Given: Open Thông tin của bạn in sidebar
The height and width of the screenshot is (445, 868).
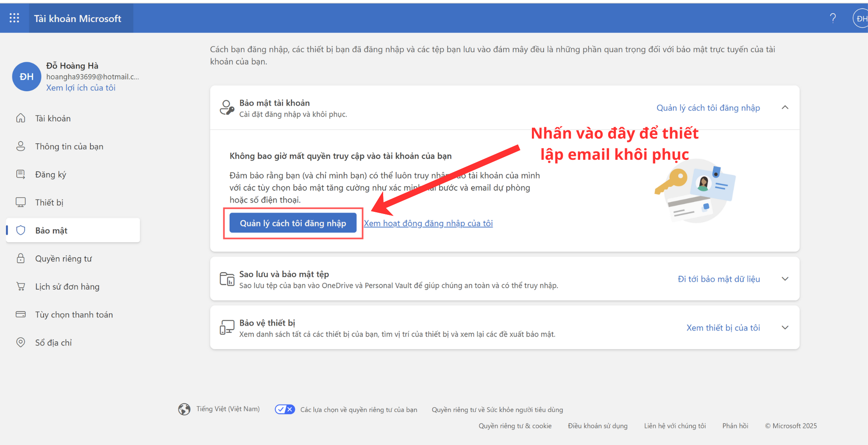Looking at the screenshot, I should (x=69, y=147).
